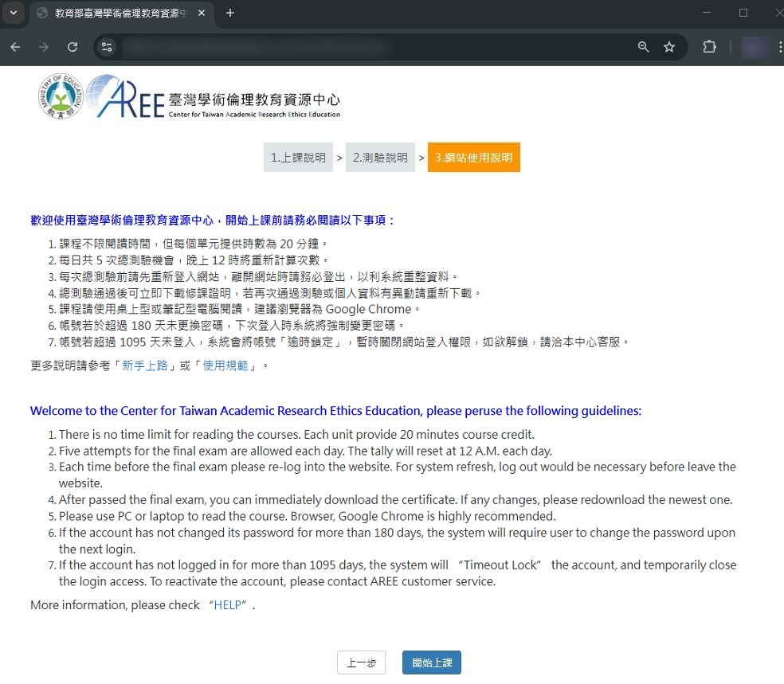Go to step 2.測驗說明
This screenshot has width=784, height=684.
pos(380,158)
